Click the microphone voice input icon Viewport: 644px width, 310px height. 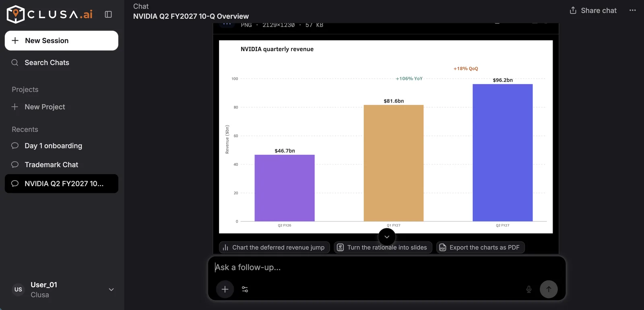pos(529,289)
